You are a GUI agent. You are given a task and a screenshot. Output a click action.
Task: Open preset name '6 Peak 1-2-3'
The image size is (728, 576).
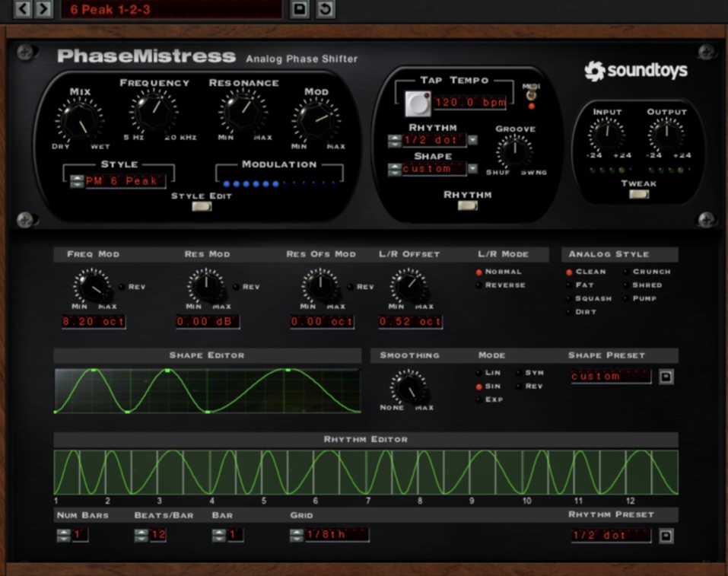(x=171, y=9)
